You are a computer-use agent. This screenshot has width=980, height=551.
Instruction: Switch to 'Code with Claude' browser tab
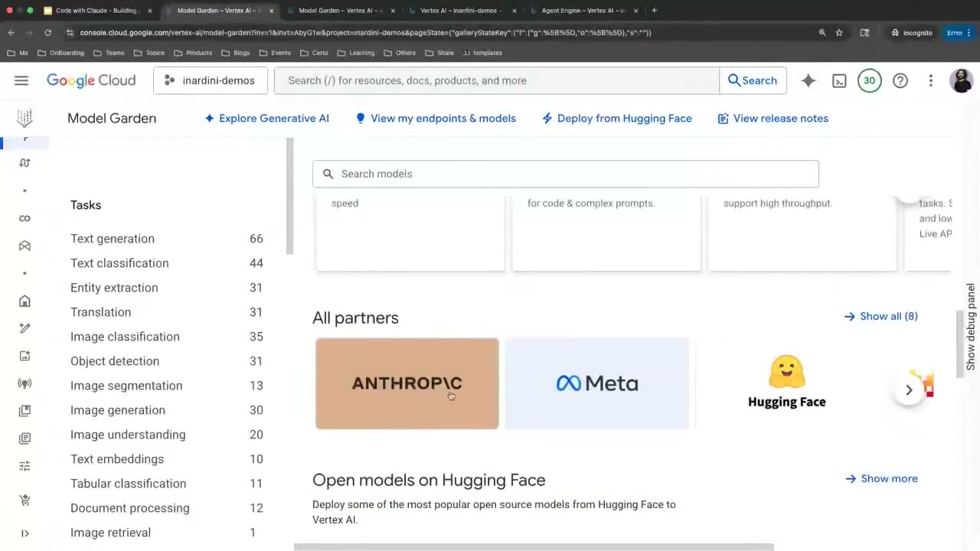pyautogui.click(x=96, y=11)
